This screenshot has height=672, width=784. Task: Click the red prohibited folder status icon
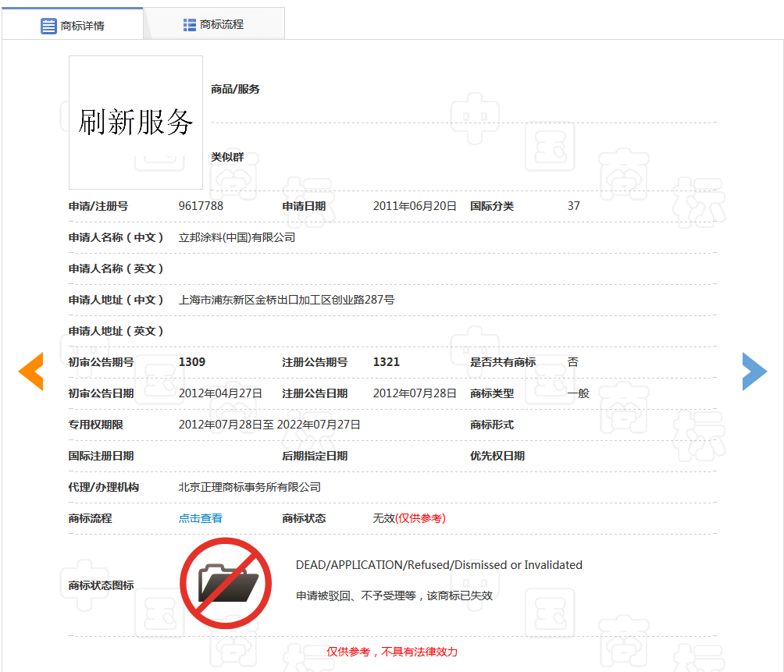(x=226, y=583)
